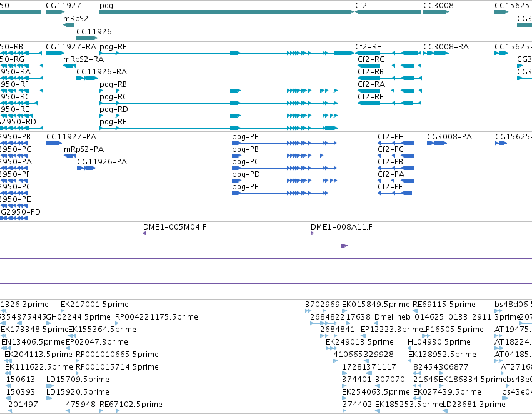Click the EK027439.5prime EST label
Viewport: 532px width, 414px height.
pyautogui.click(x=447, y=392)
